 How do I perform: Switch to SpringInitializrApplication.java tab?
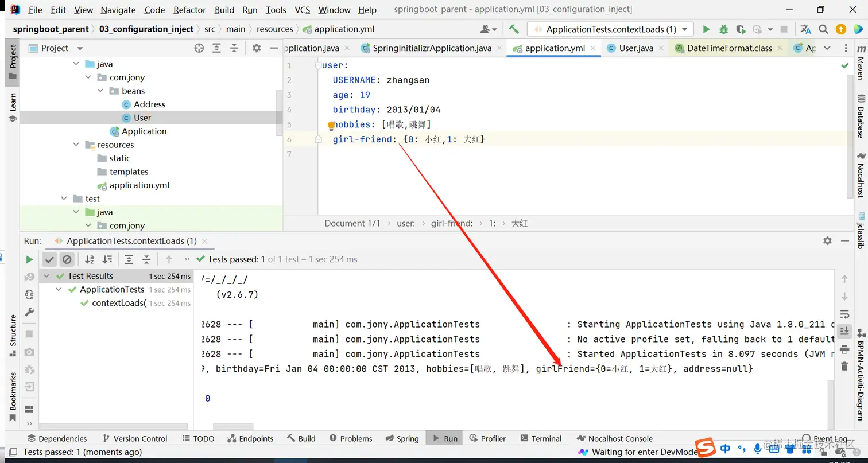pyautogui.click(x=432, y=48)
